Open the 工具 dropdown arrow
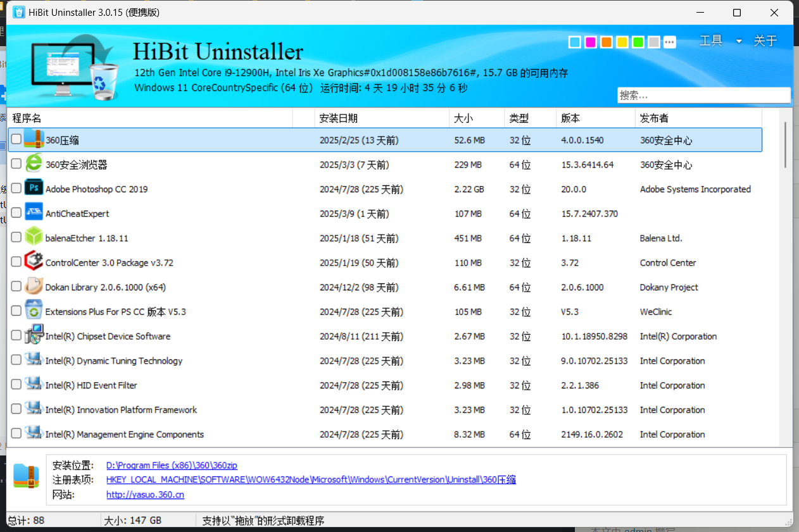This screenshot has width=799, height=532. 739,41
